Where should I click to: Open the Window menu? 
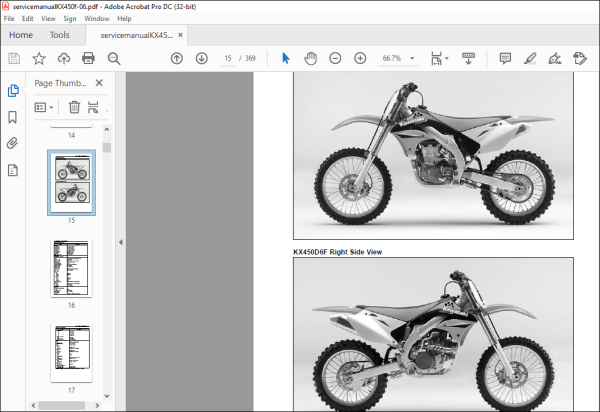click(97, 18)
